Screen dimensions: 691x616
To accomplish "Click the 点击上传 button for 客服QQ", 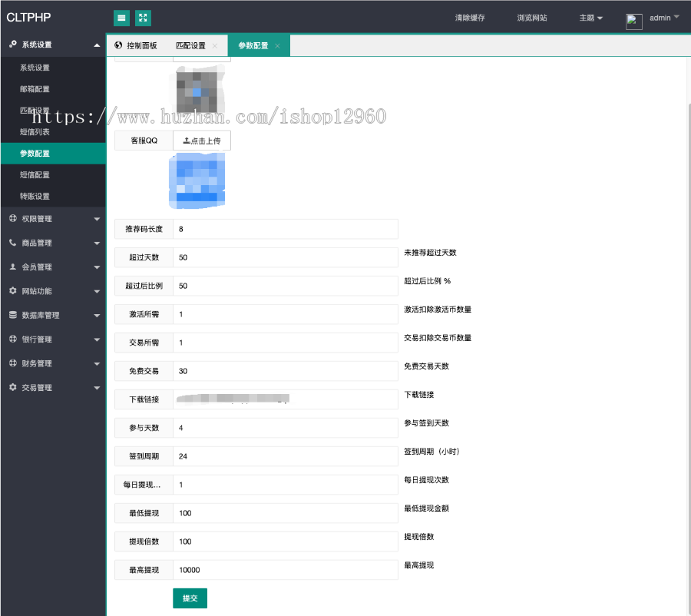I will (x=202, y=141).
